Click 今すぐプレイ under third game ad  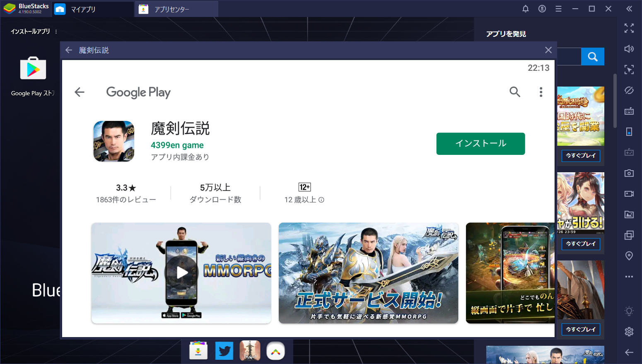(580, 330)
